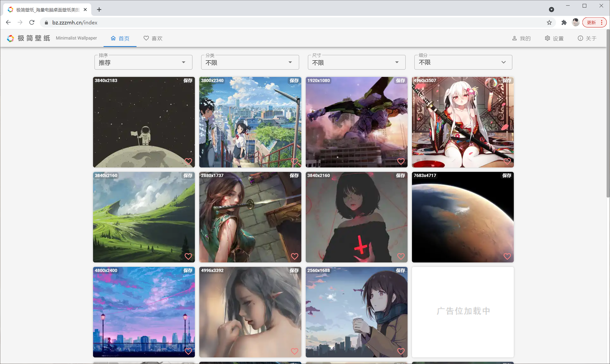Screen dimensions: 610x364
Task: Like the green hills landscape wallpaper
Action: [188, 256]
